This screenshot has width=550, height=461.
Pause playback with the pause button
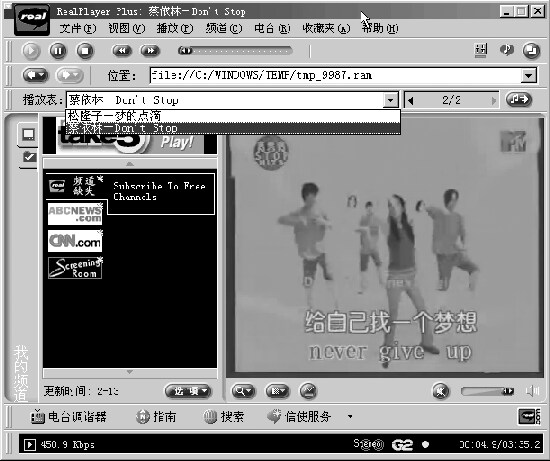(58, 51)
